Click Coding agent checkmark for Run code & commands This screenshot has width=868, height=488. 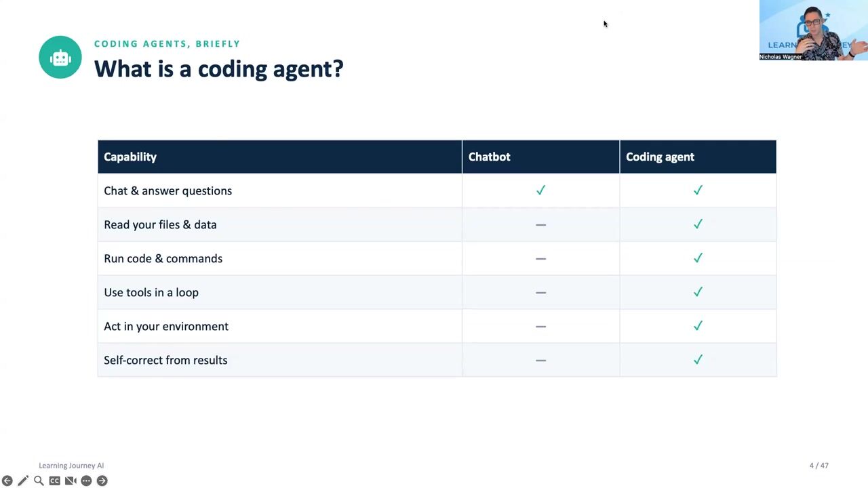[698, 258]
